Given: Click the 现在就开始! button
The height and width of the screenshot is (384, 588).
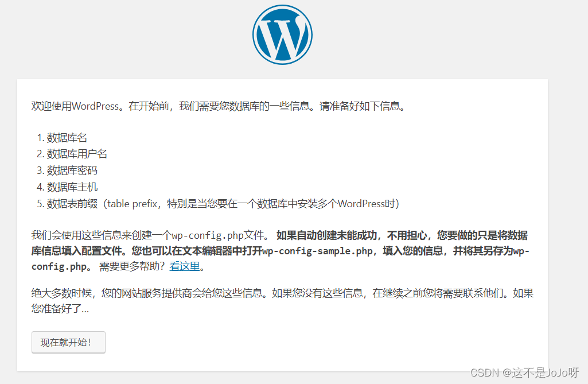Looking at the screenshot, I should pos(68,342).
